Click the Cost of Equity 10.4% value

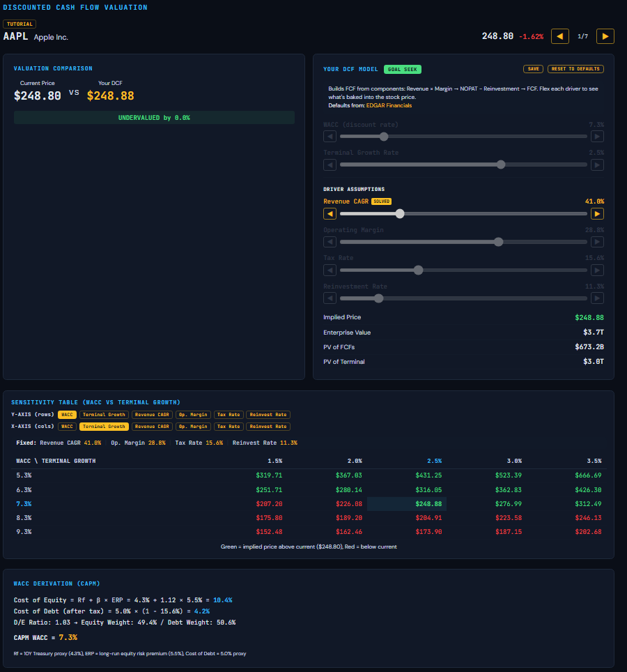[x=223, y=600]
